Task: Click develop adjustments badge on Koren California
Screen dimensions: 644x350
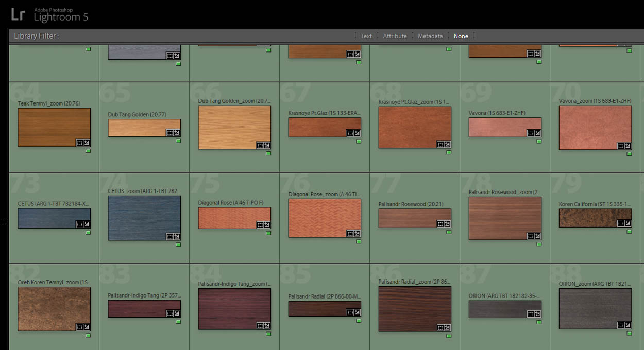Action: coord(628,223)
